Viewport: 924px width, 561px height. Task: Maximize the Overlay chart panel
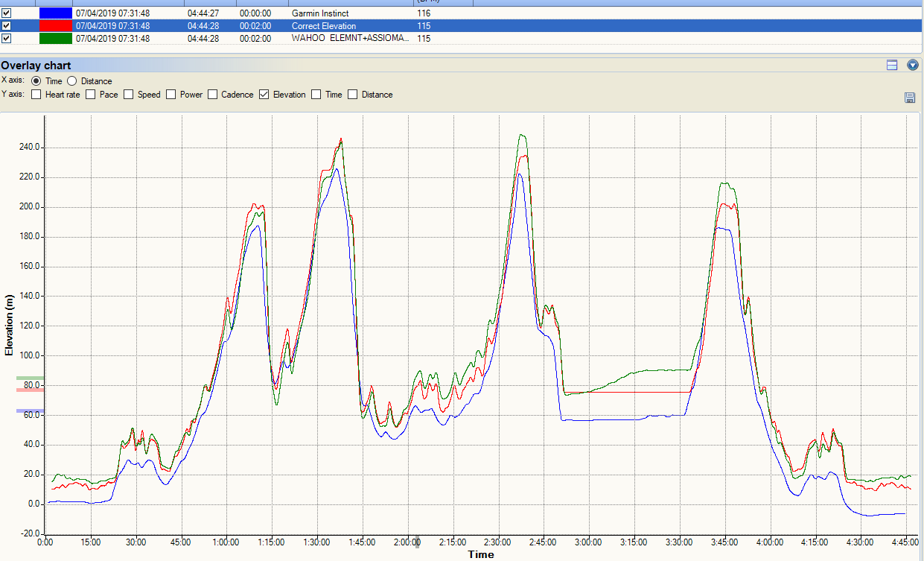point(892,66)
